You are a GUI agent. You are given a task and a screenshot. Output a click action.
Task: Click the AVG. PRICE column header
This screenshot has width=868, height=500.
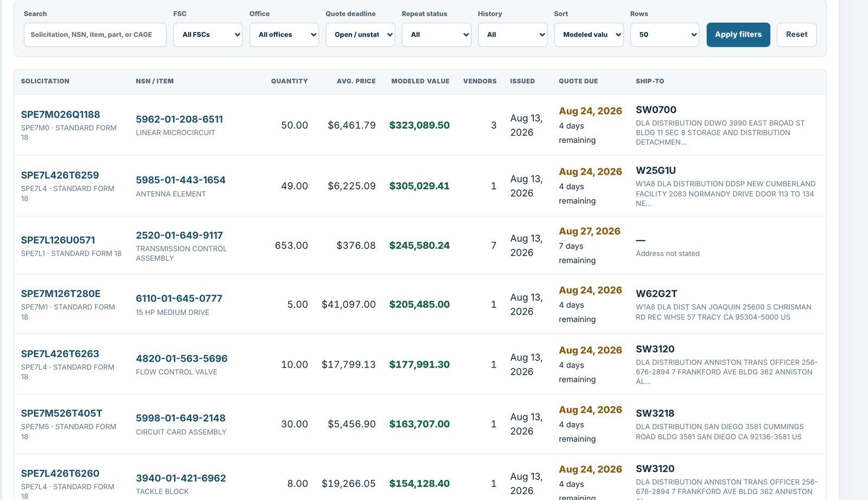(356, 81)
